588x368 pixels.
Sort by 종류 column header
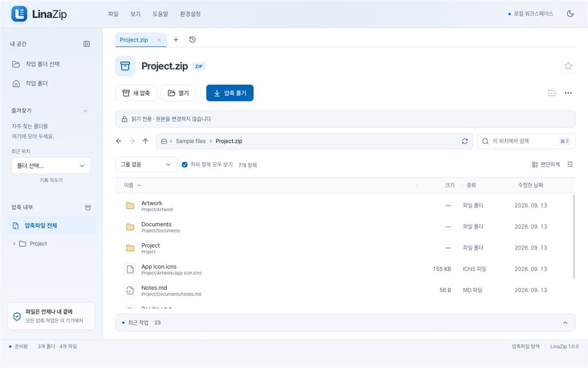tap(471, 185)
